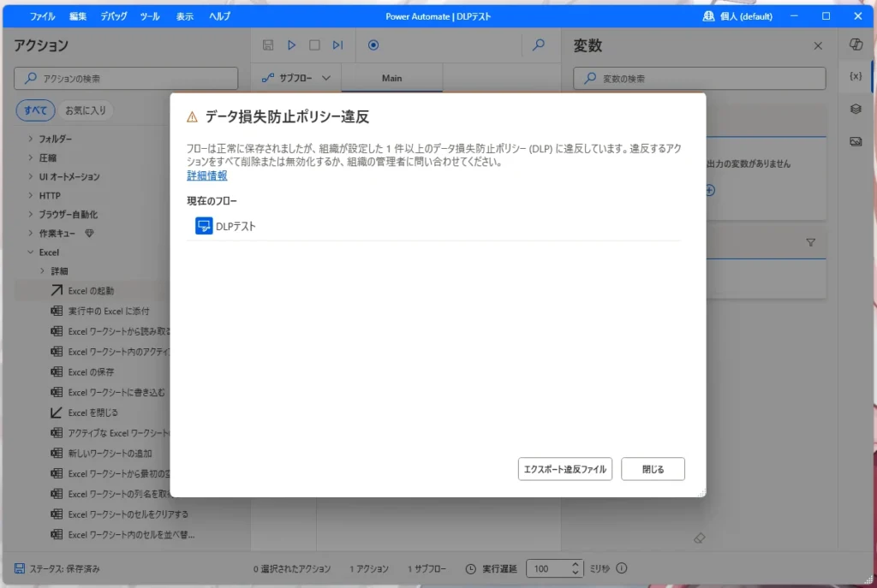This screenshot has height=588, width=877.
Task: Close the DLP dialog with 閉じる
Action: 653,469
